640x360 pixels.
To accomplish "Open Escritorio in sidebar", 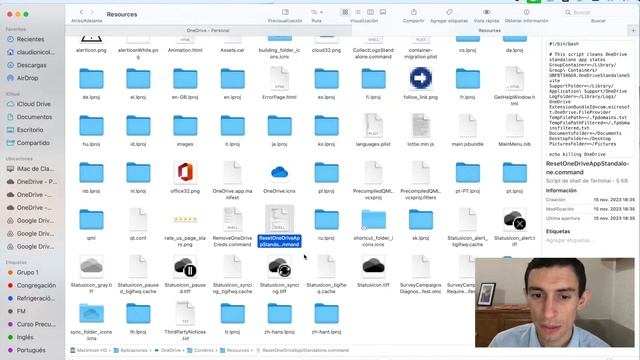I will (31, 130).
